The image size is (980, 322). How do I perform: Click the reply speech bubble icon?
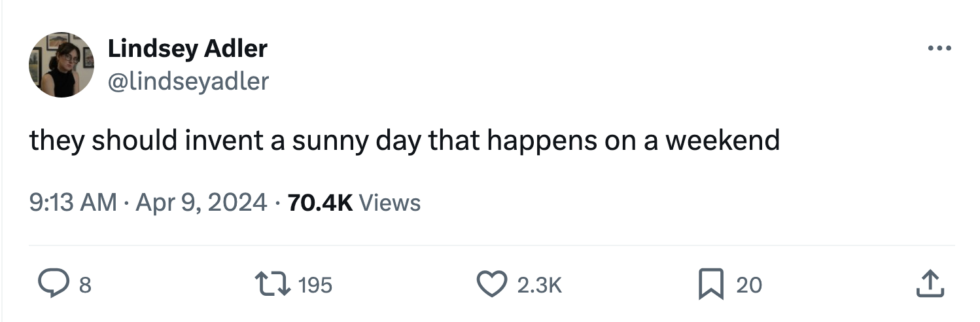(x=49, y=285)
